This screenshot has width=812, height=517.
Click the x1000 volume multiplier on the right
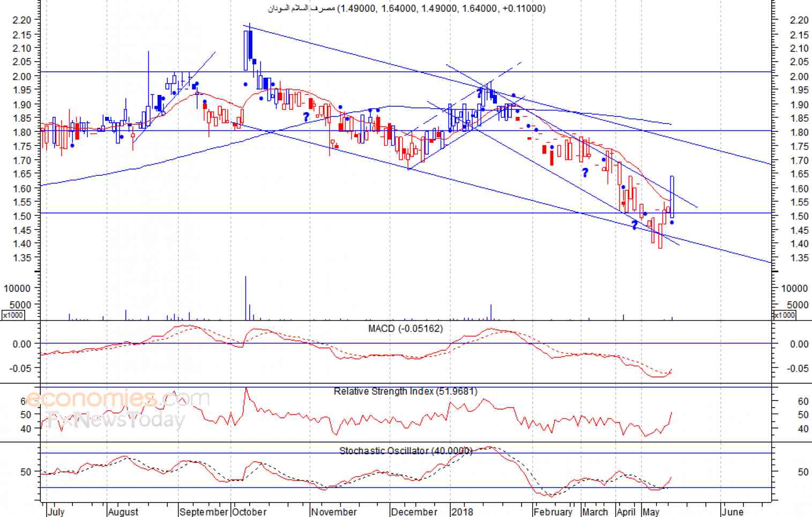click(784, 315)
